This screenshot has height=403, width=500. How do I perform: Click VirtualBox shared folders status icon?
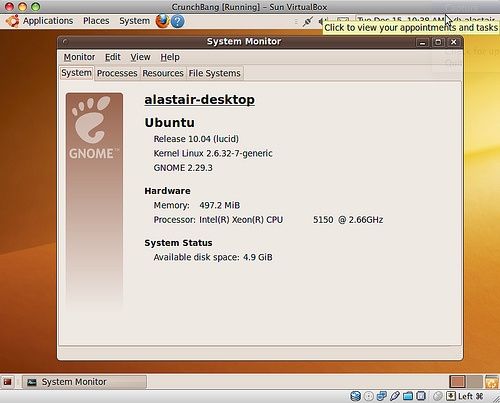point(408,396)
